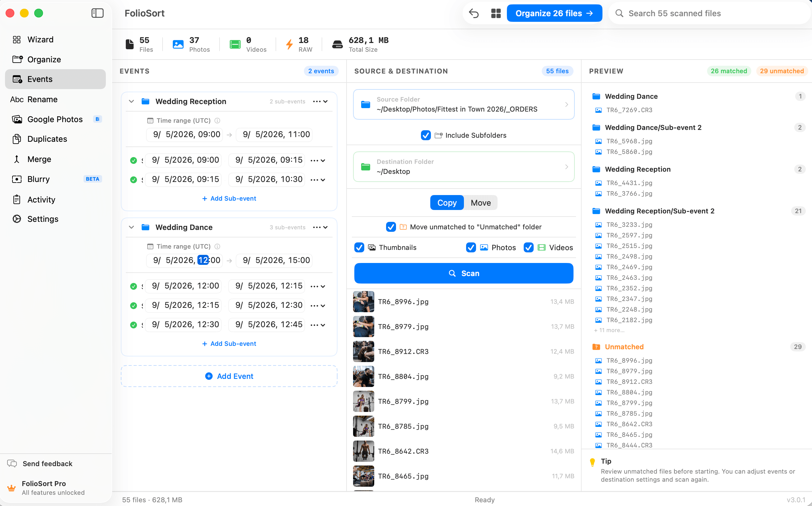Open Google Photos section
This screenshot has height=506, width=812.
coord(55,119)
